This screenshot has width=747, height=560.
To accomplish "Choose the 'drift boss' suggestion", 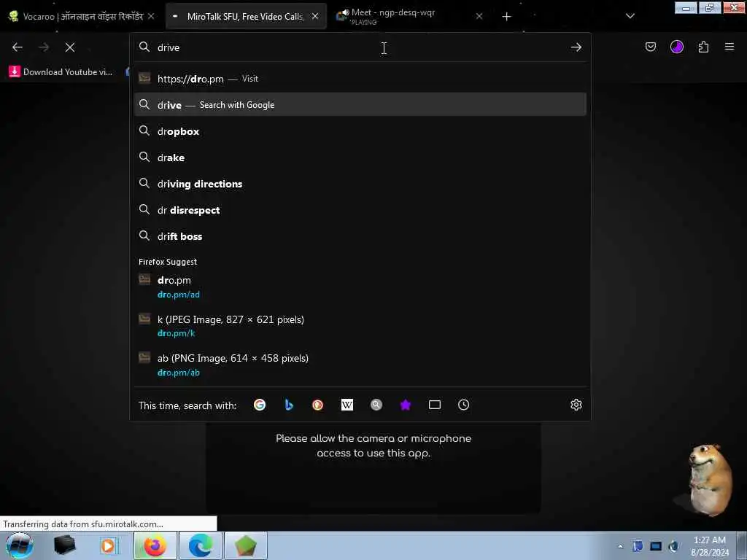I will pyautogui.click(x=360, y=236).
